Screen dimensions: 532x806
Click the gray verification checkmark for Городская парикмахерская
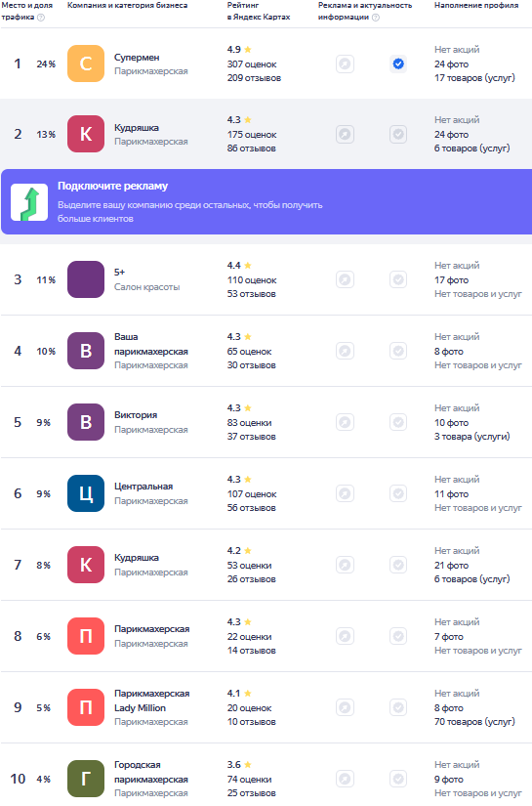(398, 779)
